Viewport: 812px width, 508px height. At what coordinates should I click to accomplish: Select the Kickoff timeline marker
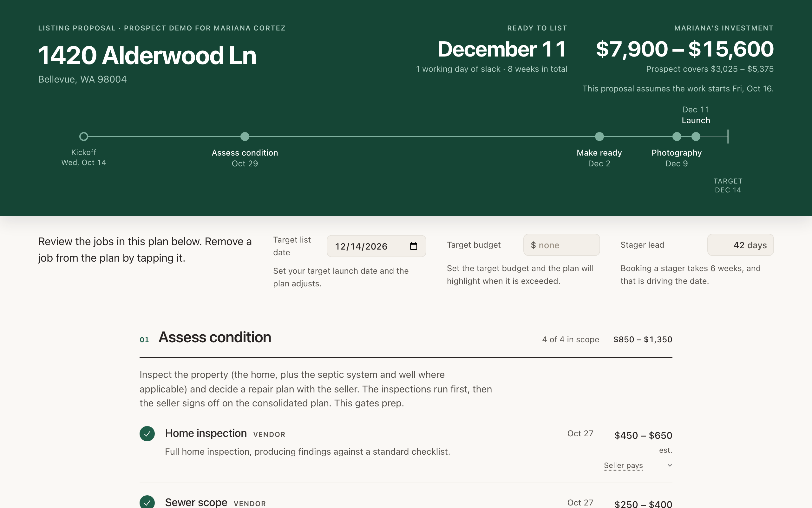pos(83,137)
